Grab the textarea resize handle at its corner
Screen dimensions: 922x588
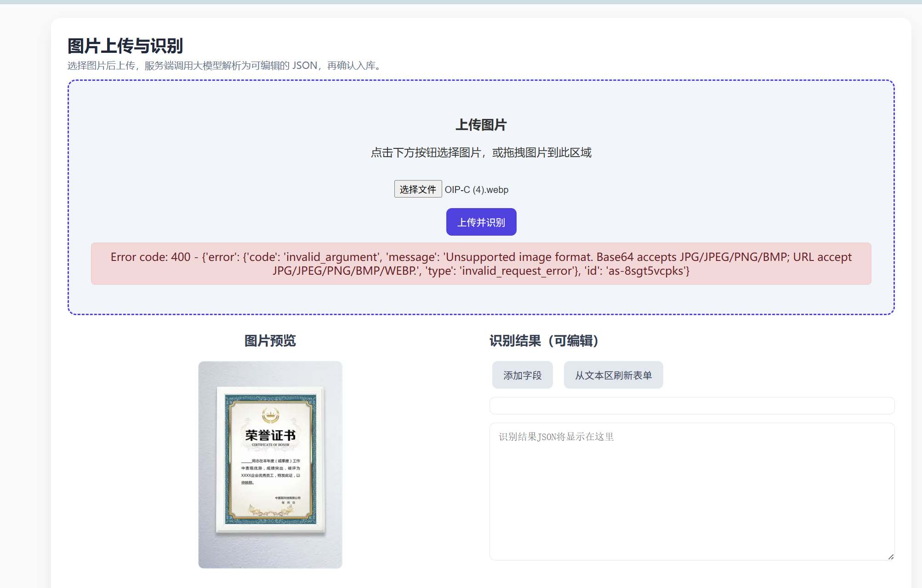891,557
